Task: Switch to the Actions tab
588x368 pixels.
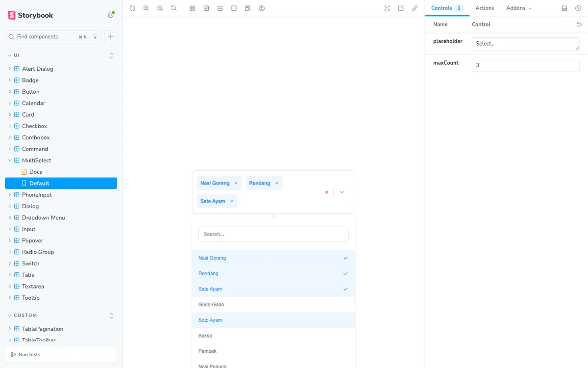Action: tap(485, 8)
